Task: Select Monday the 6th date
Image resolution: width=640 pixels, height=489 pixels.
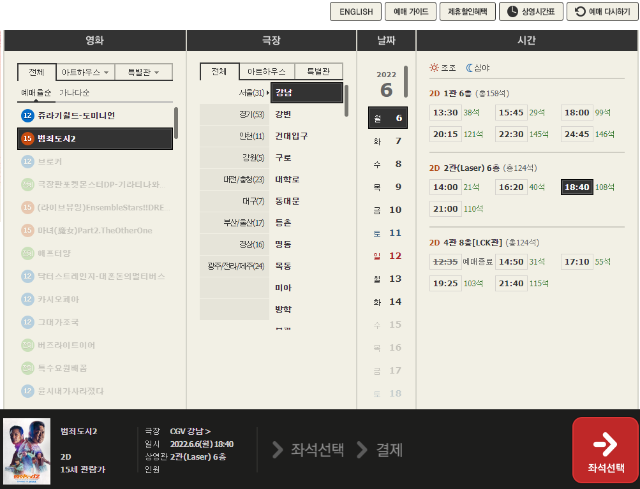Action: [388, 118]
